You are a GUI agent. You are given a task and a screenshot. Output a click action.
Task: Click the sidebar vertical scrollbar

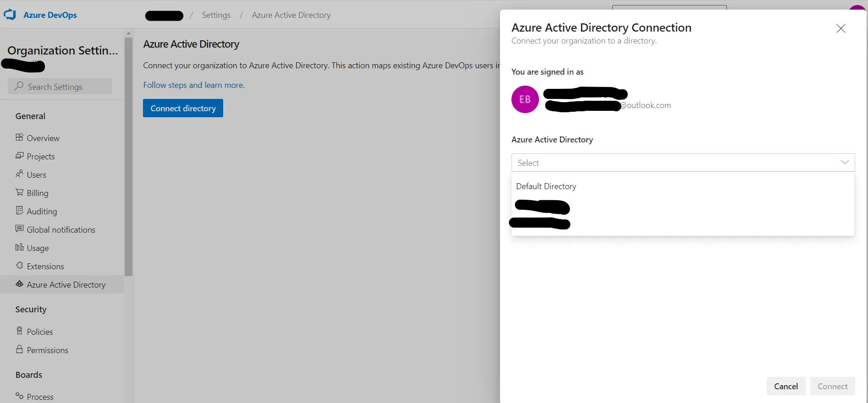(x=128, y=157)
